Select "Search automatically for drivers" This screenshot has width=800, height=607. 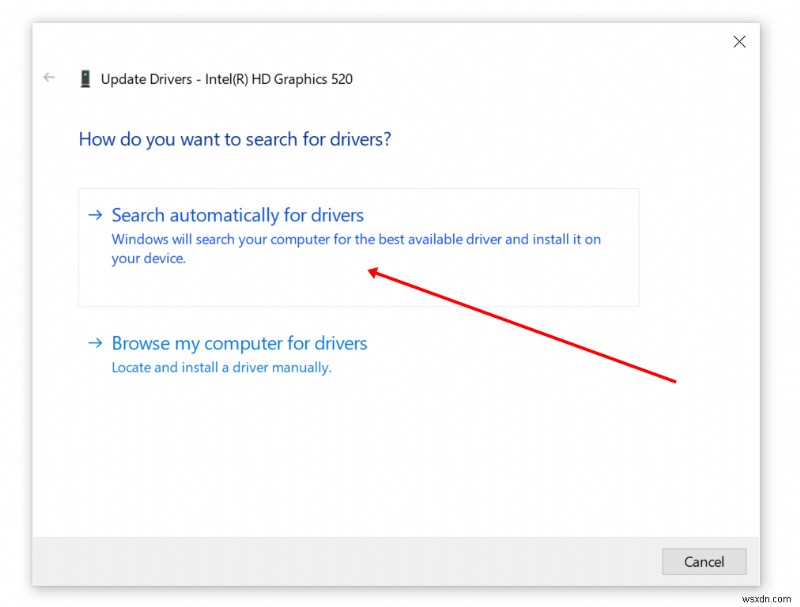pyautogui.click(x=237, y=214)
